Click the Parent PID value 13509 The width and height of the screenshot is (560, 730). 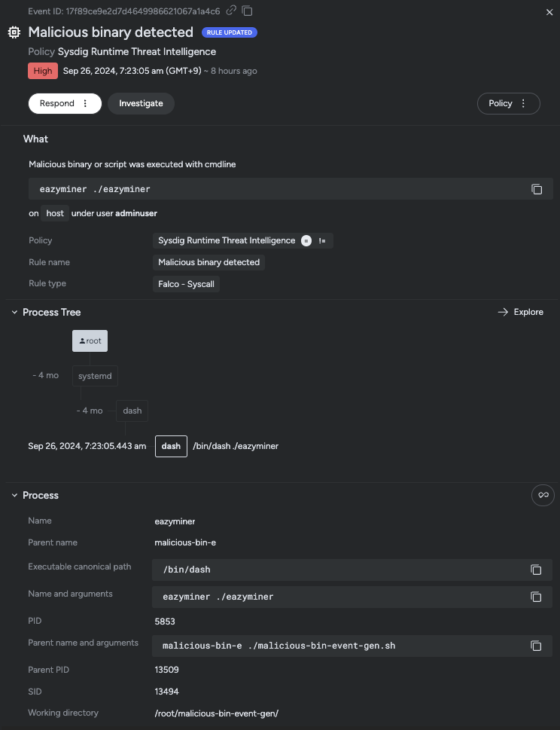point(166,670)
